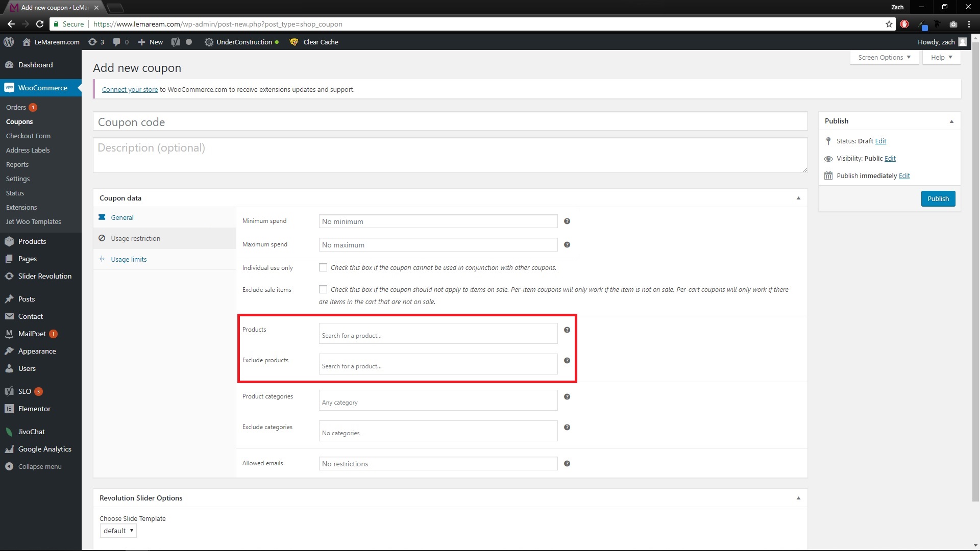Collapse the Revolution Slider Options panel
980x551 pixels.
(798, 498)
